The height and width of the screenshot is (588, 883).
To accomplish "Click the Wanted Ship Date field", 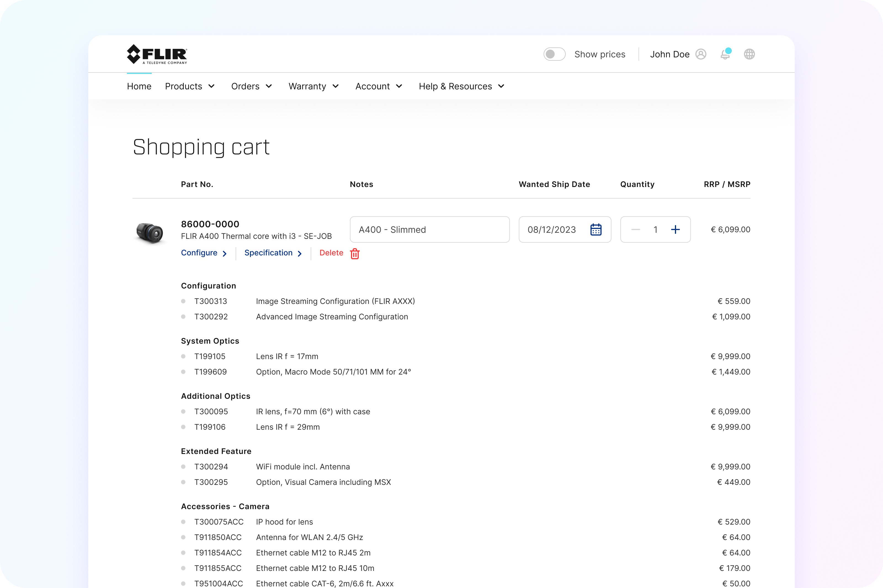I will coord(565,229).
